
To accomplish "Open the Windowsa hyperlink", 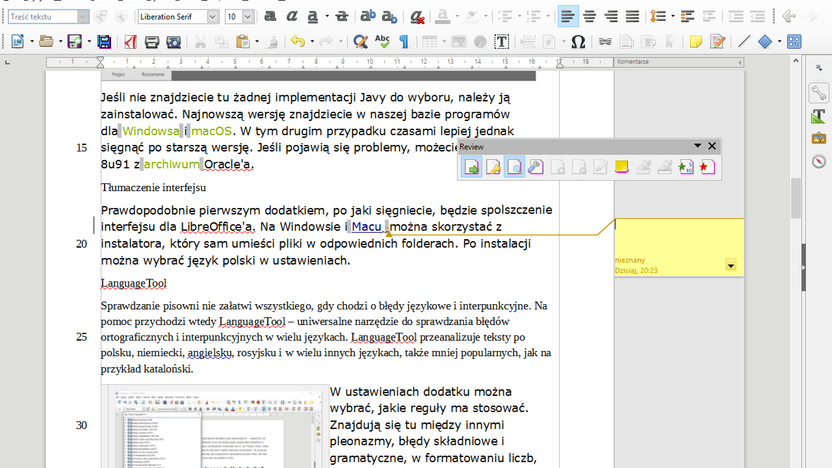I will point(151,131).
